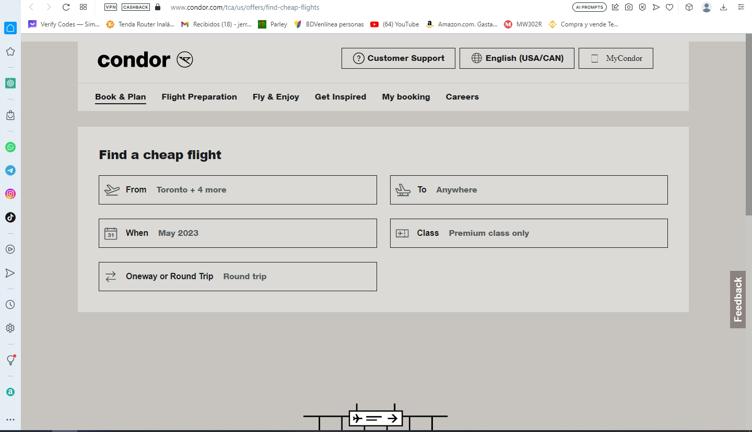
Task: Add page to favorites heart icon
Action: click(x=670, y=7)
